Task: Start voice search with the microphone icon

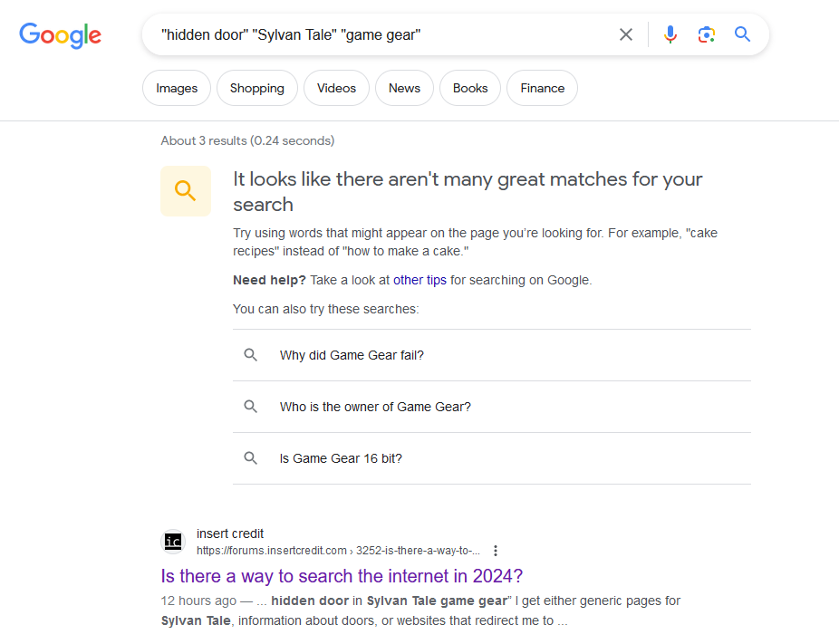Action: [670, 34]
